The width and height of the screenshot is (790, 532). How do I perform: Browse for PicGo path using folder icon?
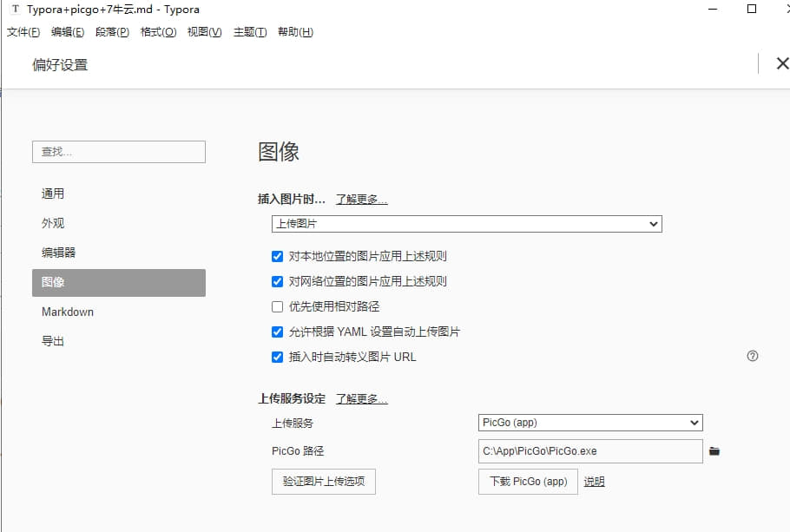click(x=714, y=450)
